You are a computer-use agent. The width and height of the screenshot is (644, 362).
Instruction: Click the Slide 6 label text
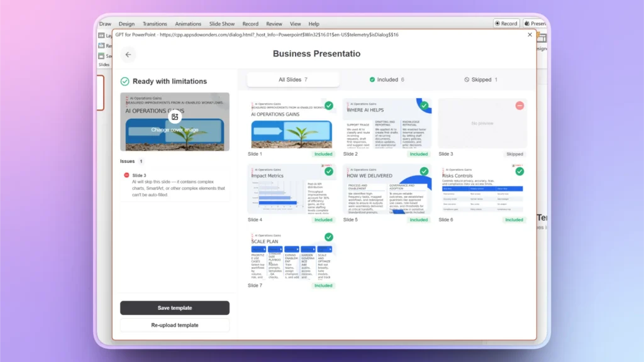[446, 219]
